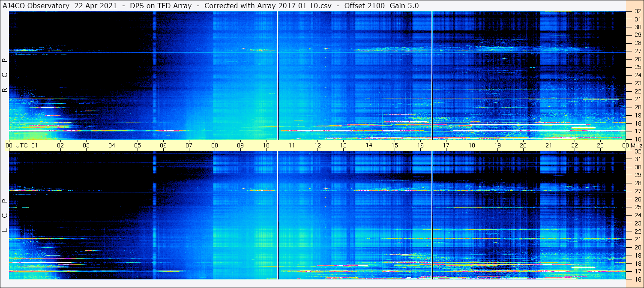Click the 'R C P' upper panel label
The width and height of the screenshot is (644, 288).
[5, 75]
